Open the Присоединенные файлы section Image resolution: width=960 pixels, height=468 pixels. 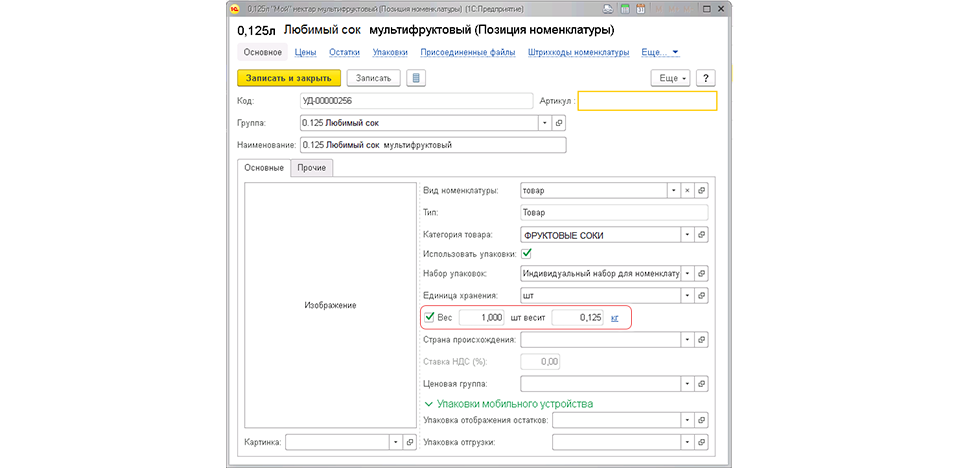(468, 53)
